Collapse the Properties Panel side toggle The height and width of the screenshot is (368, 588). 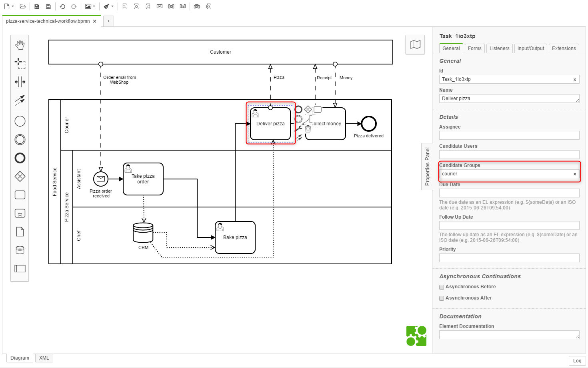point(427,166)
